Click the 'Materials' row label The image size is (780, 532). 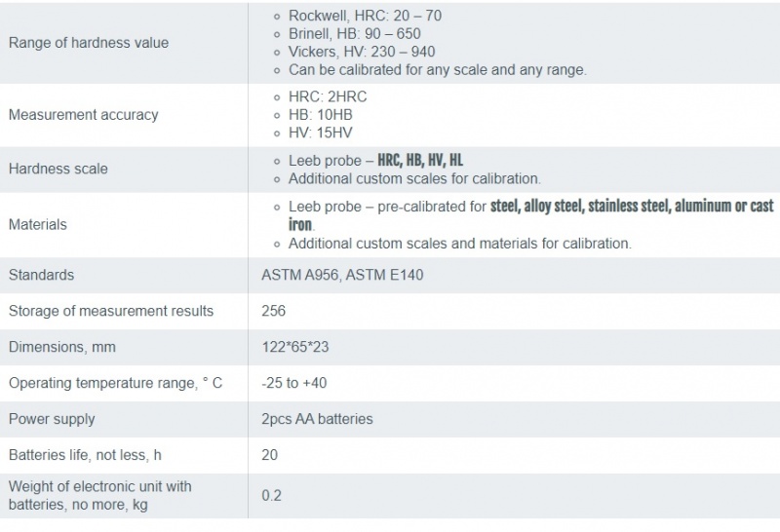[x=38, y=224]
